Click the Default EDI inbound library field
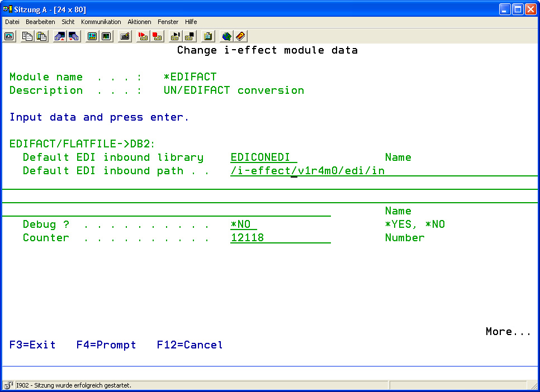The image size is (540, 392). click(x=263, y=157)
